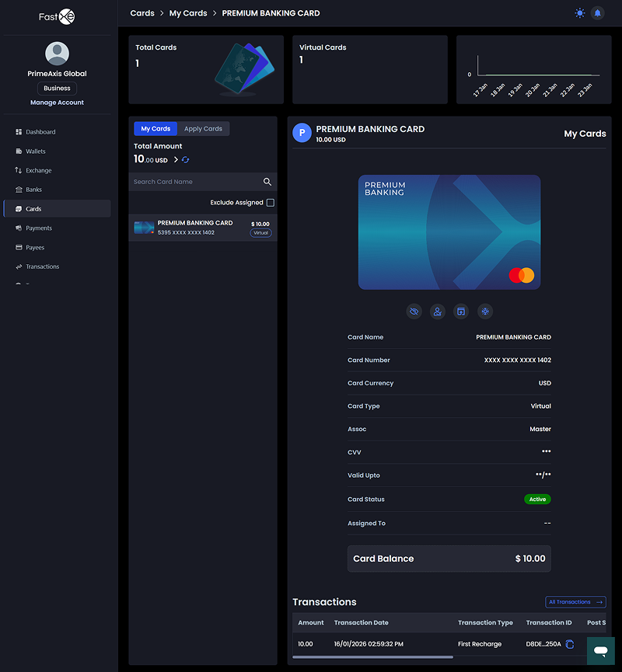Open the notifications bell

click(x=597, y=13)
